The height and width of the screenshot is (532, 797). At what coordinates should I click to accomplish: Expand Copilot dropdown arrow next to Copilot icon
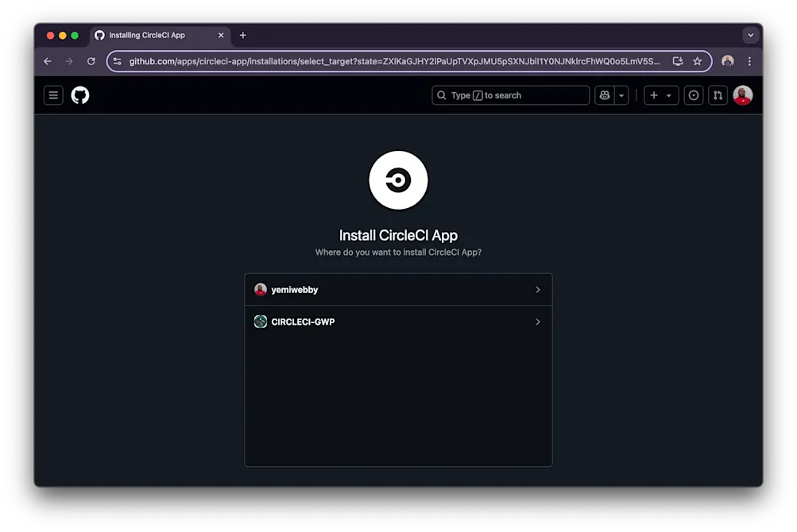point(621,95)
